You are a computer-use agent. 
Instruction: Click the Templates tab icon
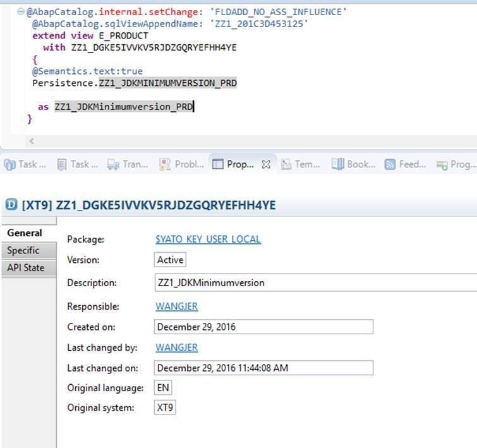click(286, 165)
